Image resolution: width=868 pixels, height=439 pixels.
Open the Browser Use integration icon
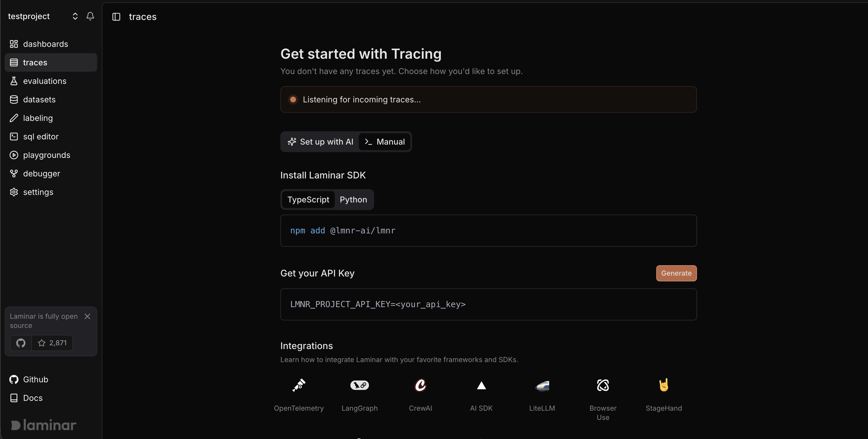coord(603,385)
